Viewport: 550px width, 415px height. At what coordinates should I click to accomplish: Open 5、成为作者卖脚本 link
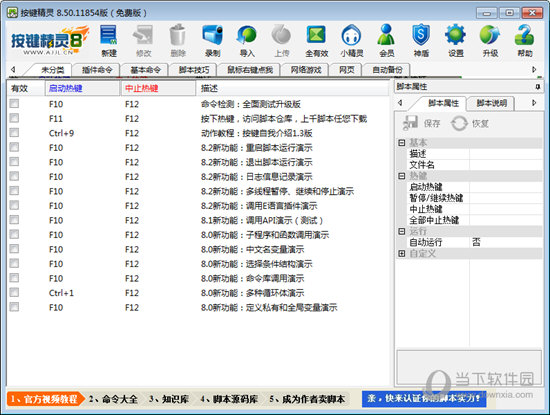307,399
